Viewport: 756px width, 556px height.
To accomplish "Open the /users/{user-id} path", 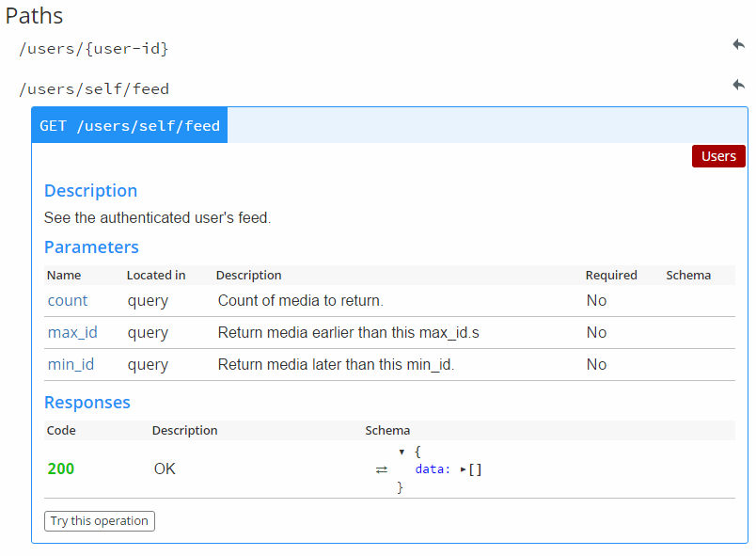I will click(x=93, y=49).
